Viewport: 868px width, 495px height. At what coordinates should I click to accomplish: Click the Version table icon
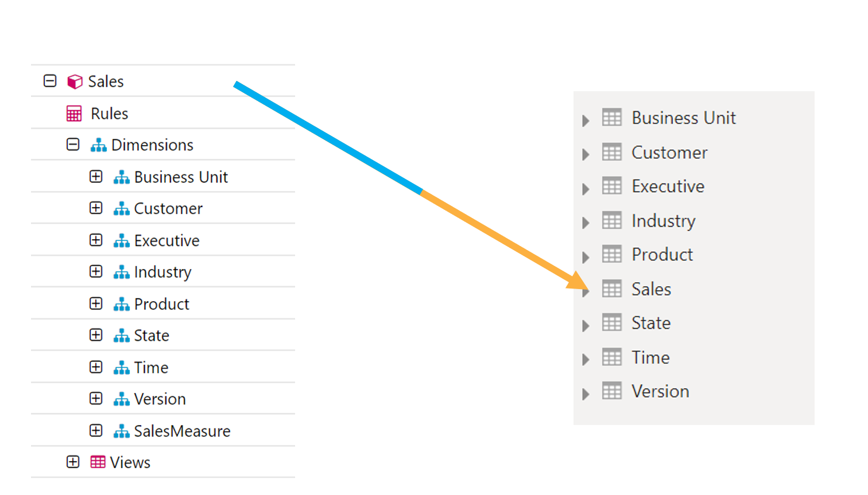coord(611,391)
